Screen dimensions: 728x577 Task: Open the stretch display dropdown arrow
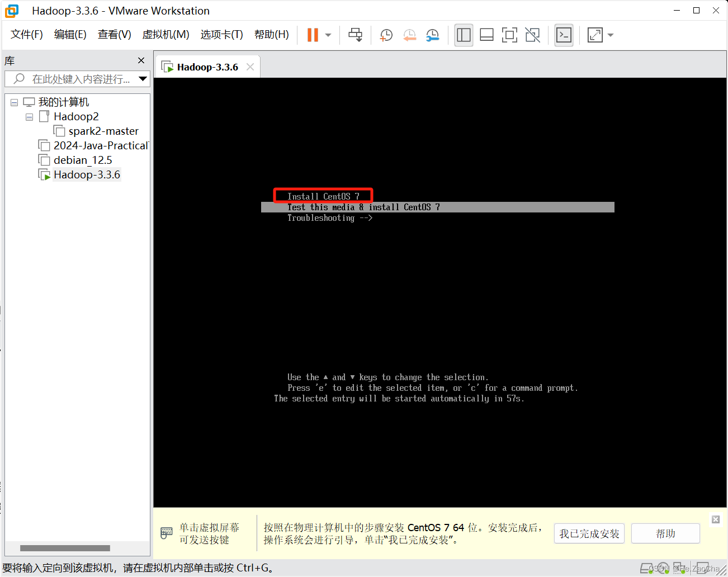[x=611, y=35]
